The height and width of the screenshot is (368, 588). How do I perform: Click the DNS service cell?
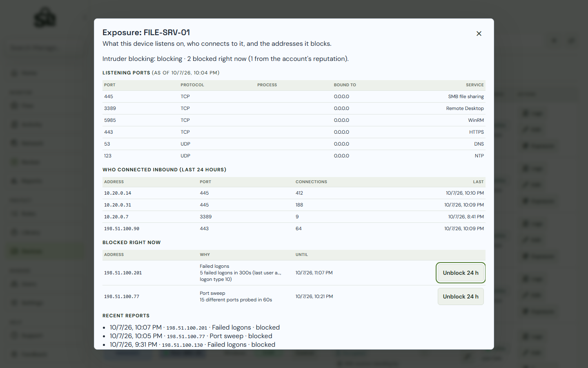pyautogui.click(x=479, y=144)
